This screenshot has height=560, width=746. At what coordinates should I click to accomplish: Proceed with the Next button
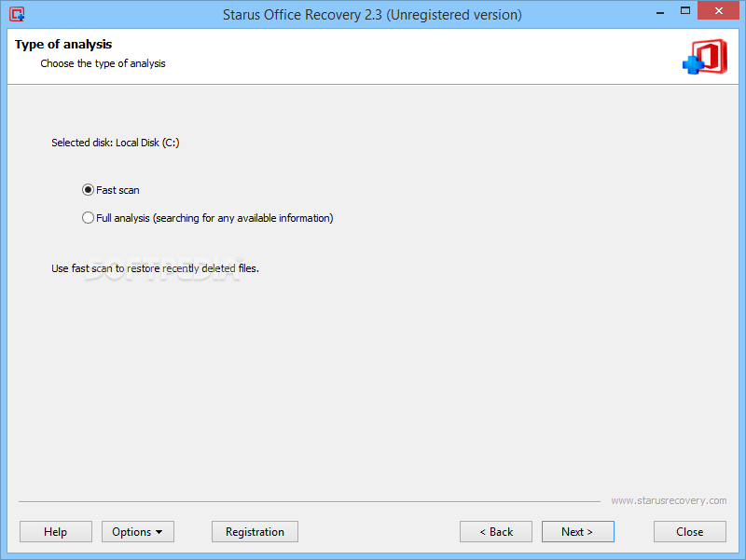tap(577, 531)
